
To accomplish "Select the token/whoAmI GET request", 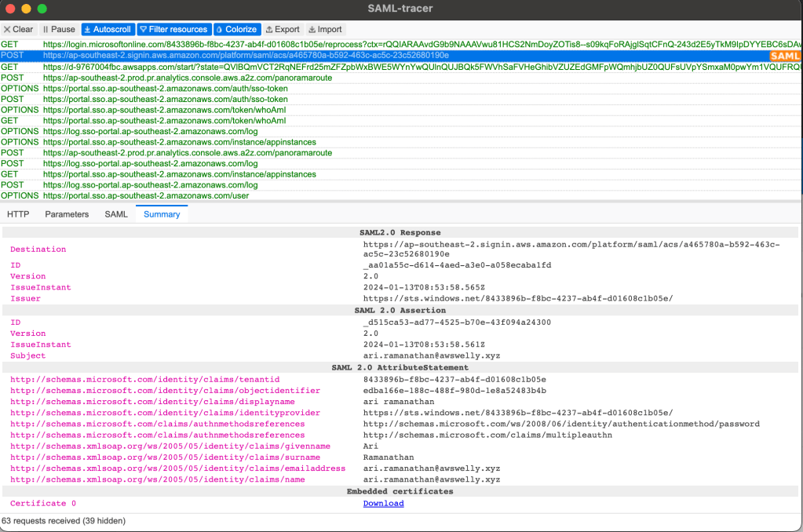I will coord(164,121).
